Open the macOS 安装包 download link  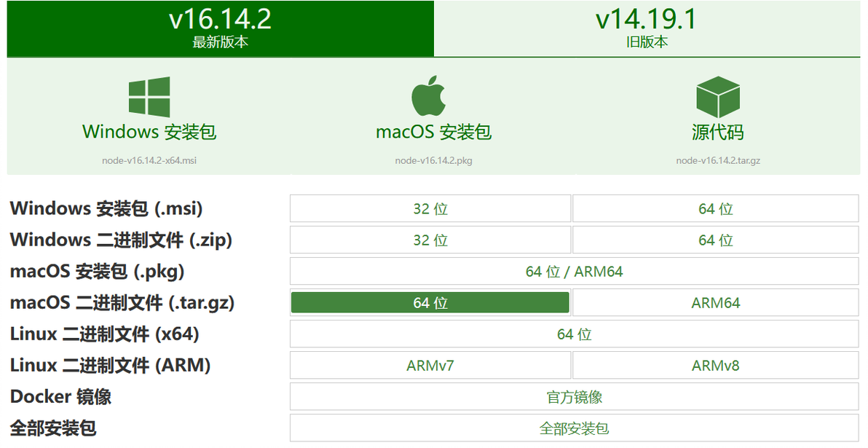click(433, 132)
